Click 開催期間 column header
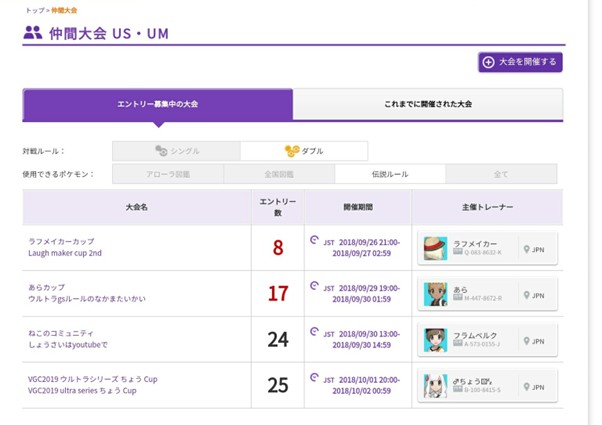Viewport: 602px width, 425px height. click(358, 207)
